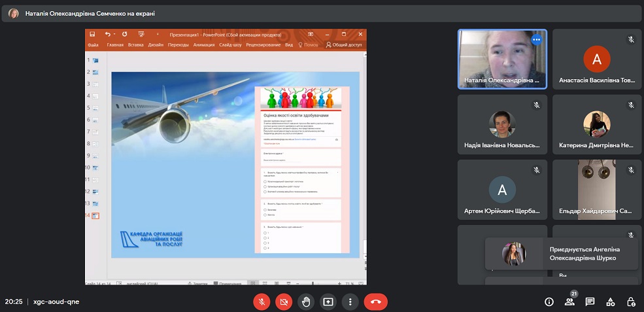Open the Activities panel
The width and height of the screenshot is (644, 312).
610,302
